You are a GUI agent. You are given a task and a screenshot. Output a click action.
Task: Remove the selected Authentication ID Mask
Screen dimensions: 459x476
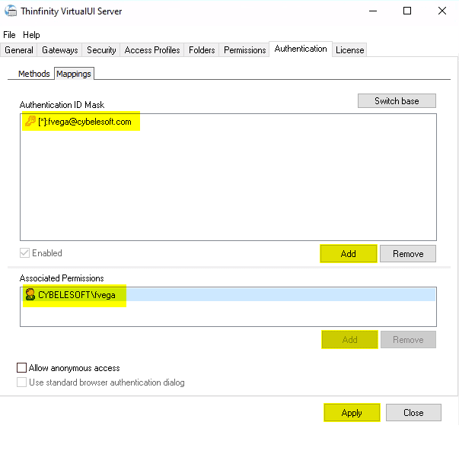(408, 253)
